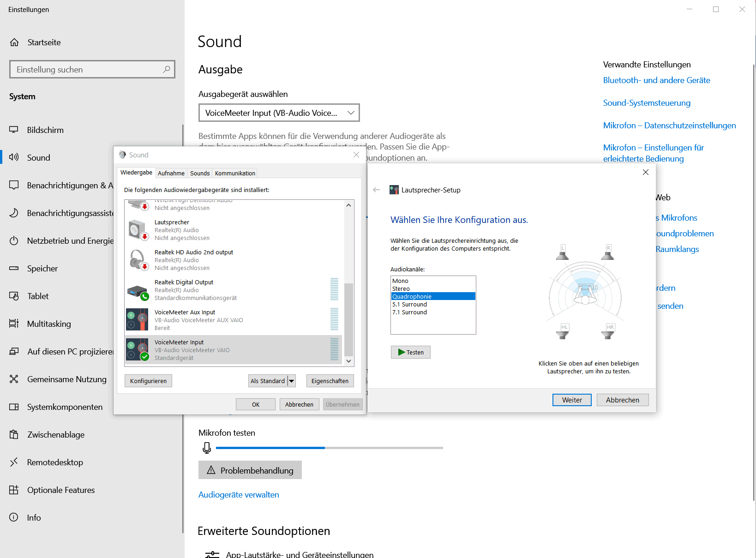Open the Sound-Systemsteuerung link
The image size is (756, 558).
pos(647,103)
